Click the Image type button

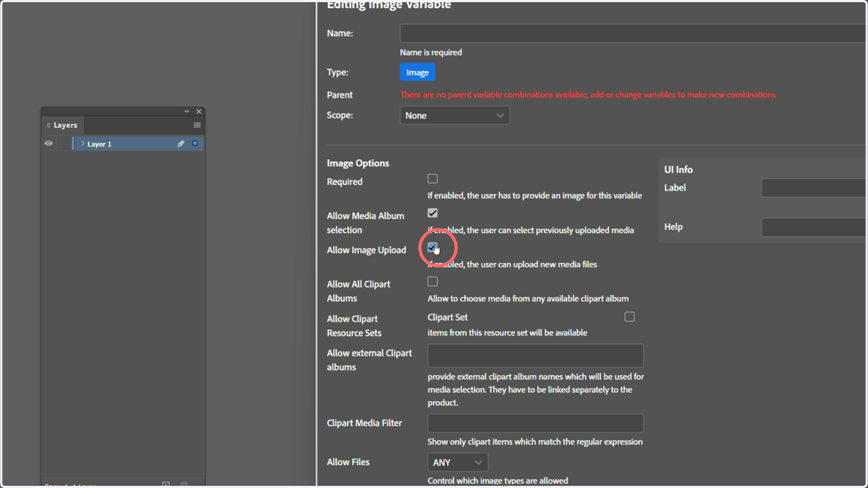[417, 72]
